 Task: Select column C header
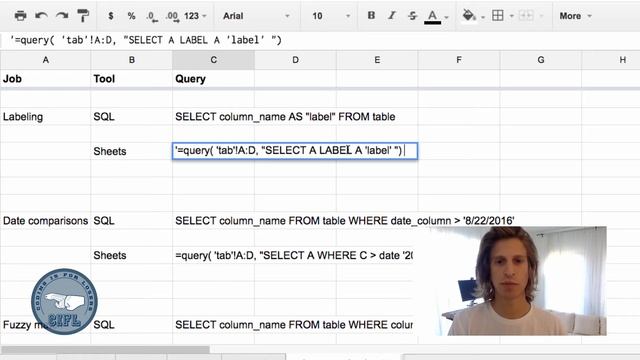[213, 60]
